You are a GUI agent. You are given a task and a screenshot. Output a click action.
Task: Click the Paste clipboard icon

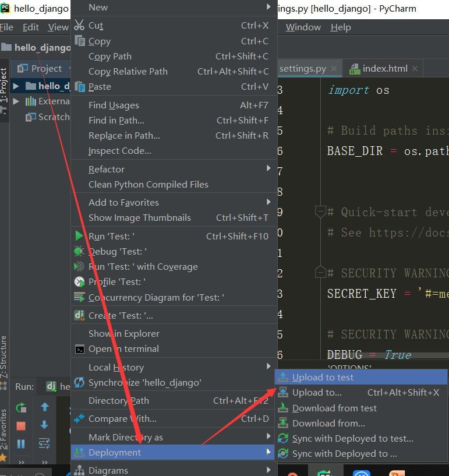(x=80, y=86)
